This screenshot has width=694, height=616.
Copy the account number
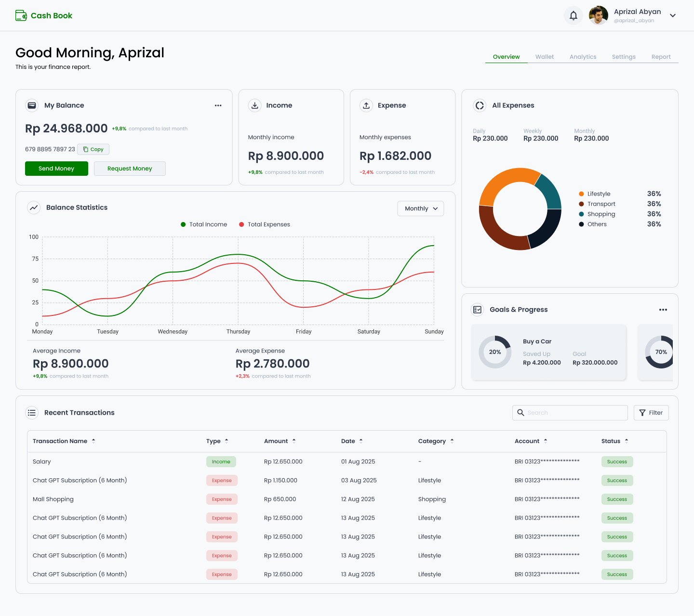[93, 149]
